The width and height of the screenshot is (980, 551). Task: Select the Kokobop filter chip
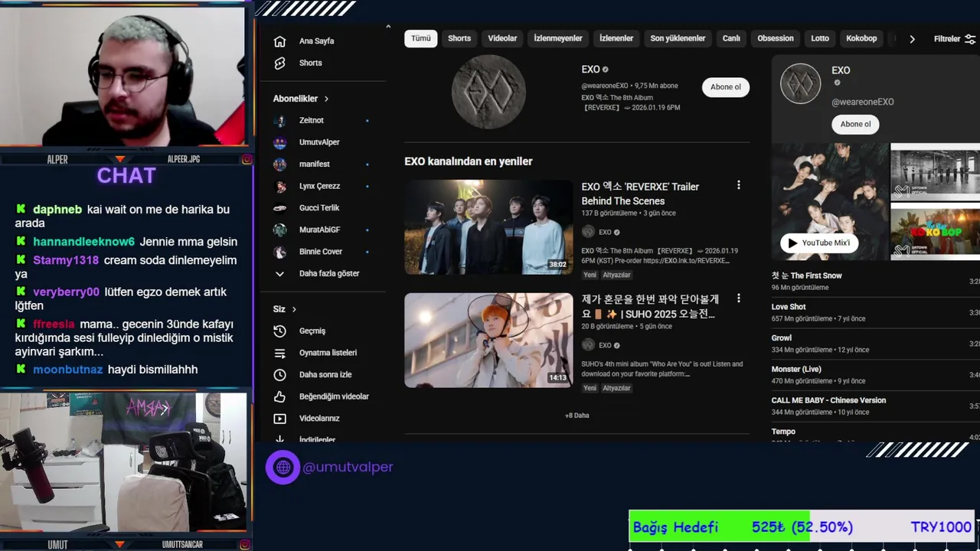tap(861, 38)
